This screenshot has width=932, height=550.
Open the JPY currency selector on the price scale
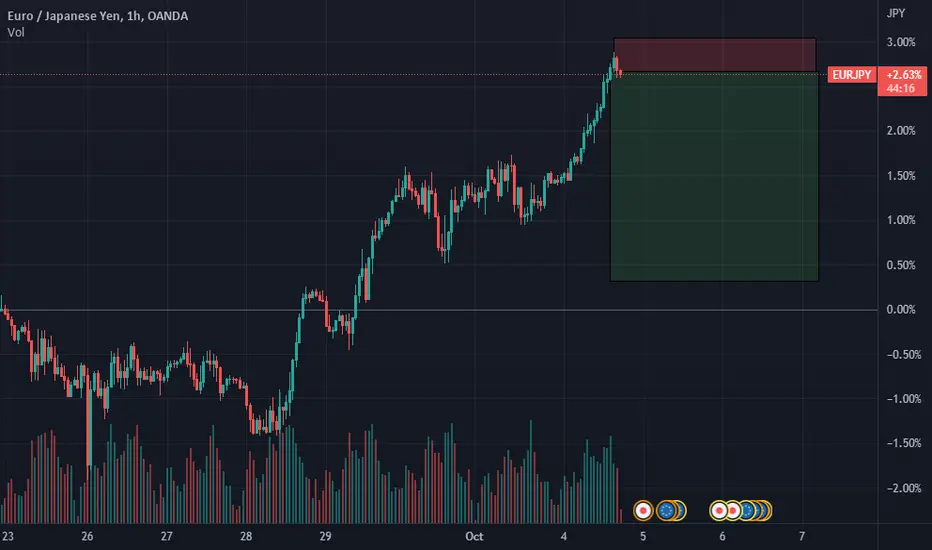[896, 13]
